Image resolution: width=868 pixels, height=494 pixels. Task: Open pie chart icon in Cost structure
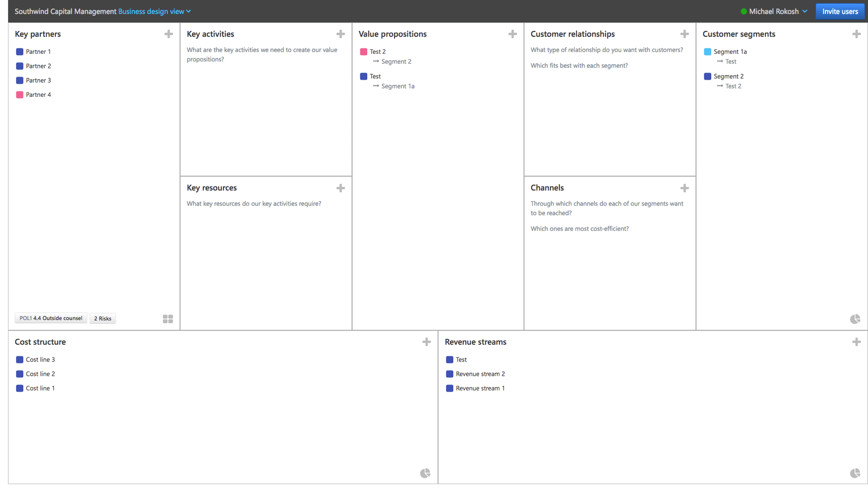coord(425,473)
